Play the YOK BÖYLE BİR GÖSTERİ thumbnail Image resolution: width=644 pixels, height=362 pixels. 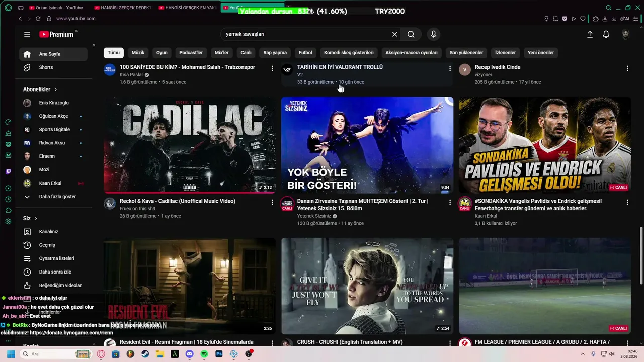[367, 145]
